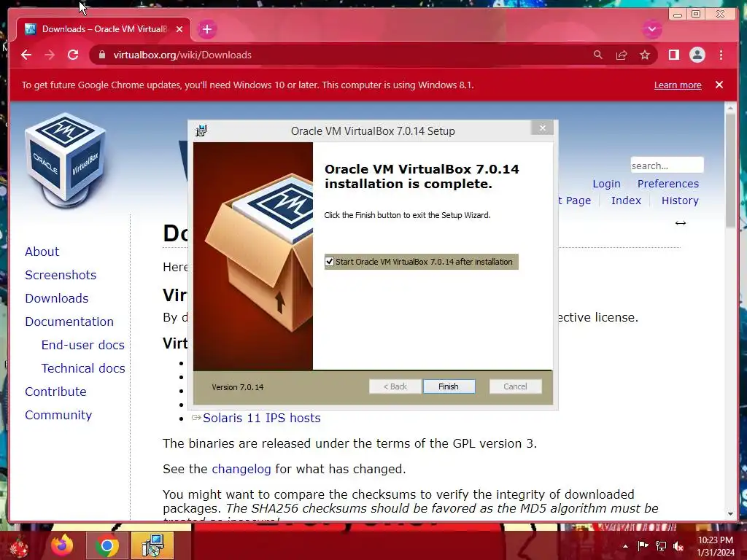The image size is (747, 560).
Task: Open End-user docs sidebar link
Action: (83, 345)
